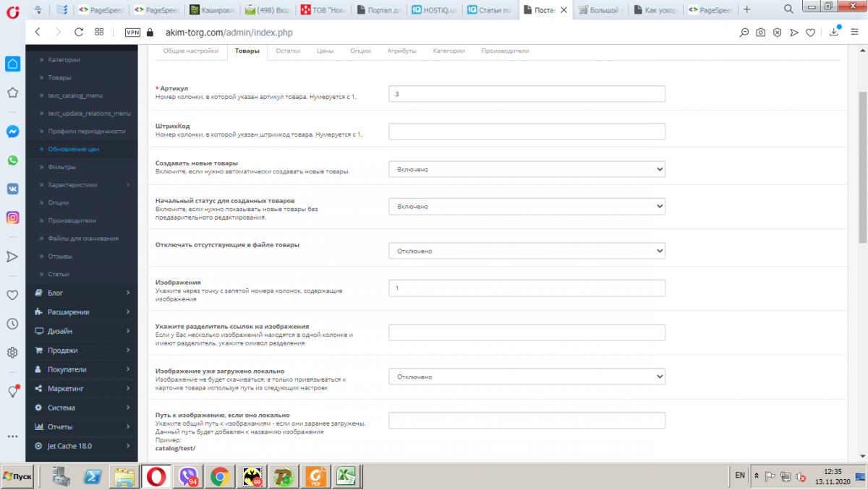This screenshot has width=868, height=490.
Task: Switch to Общие настройки tab
Action: click(x=191, y=51)
